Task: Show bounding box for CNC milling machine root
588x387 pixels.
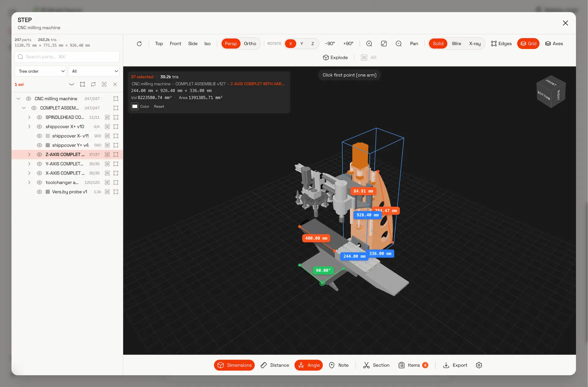Action: (116, 99)
